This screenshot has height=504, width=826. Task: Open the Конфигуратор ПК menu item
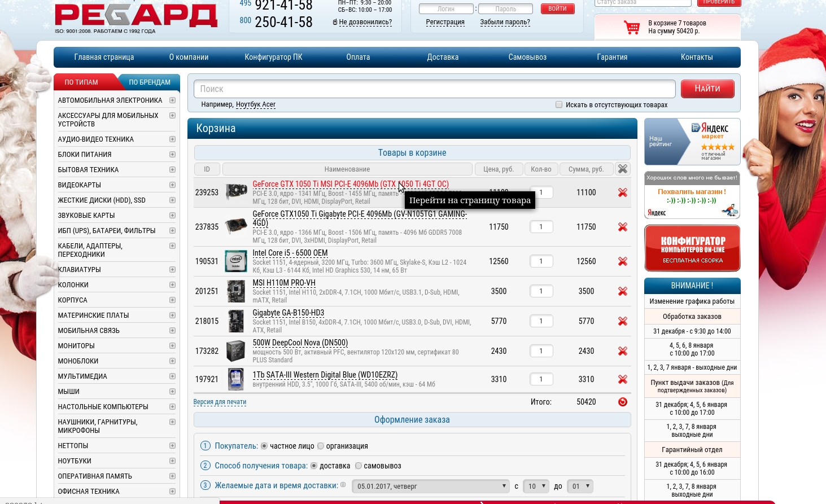point(273,57)
